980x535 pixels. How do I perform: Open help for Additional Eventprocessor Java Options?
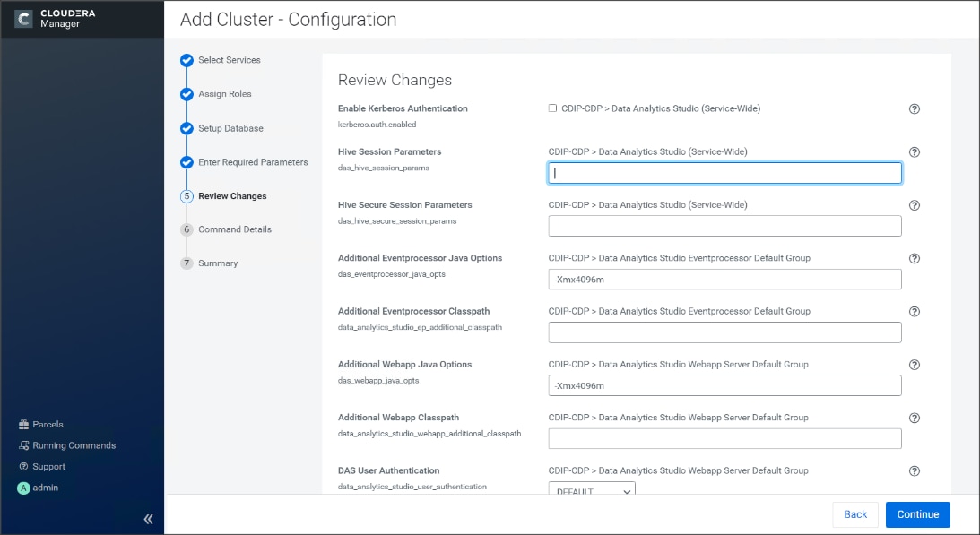[x=914, y=258]
